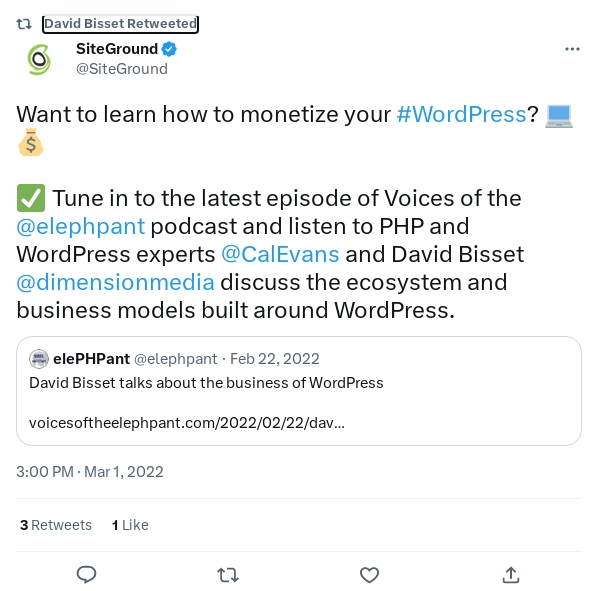Open the voicesoftheelephpant.com link

click(186, 423)
